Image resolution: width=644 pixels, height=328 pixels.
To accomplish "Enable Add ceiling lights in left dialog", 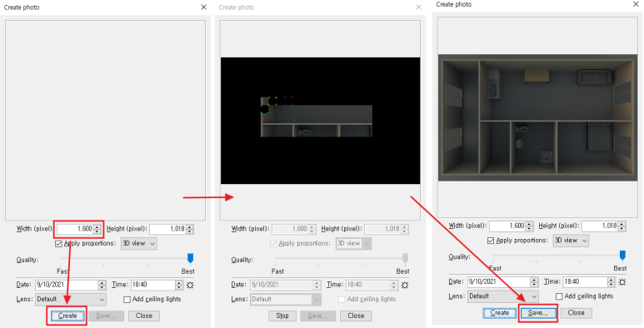I will pyautogui.click(x=127, y=300).
